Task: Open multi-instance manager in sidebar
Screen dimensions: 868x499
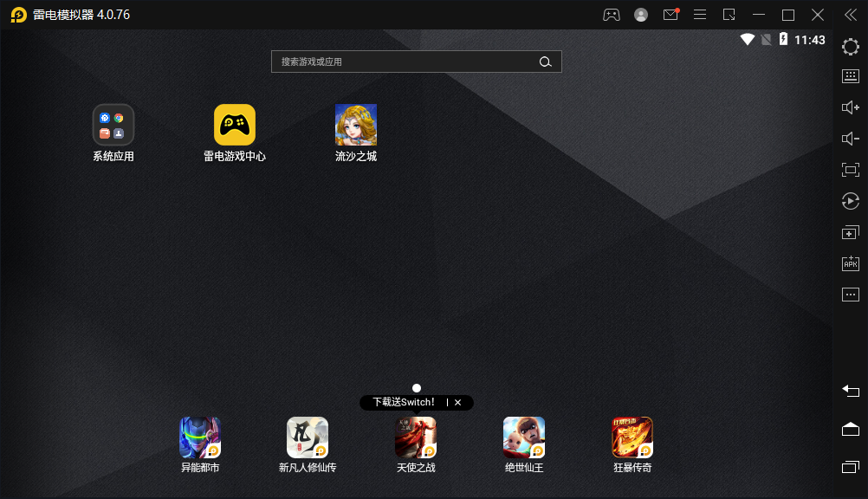Action: point(851,232)
